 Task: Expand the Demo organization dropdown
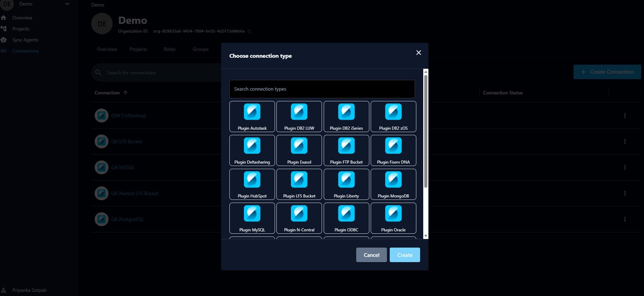click(x=67, y=4)
